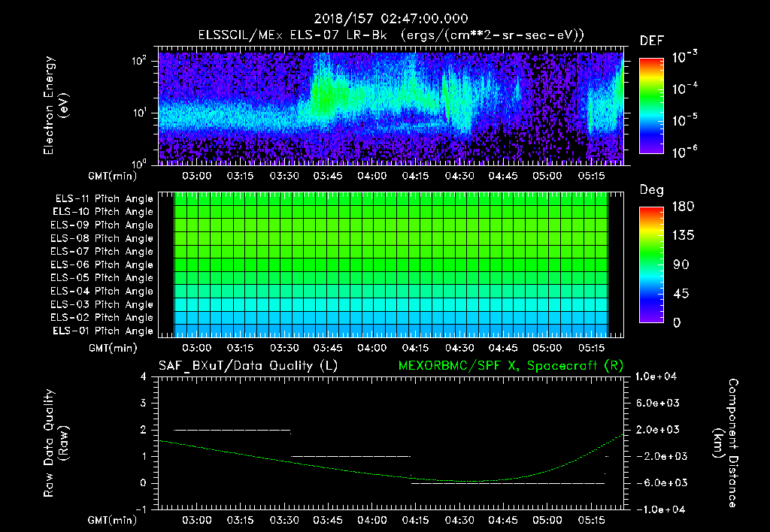Click GMT(min) label under the pitch angle panel
The image size is (770, 532).
pos(113,349)
